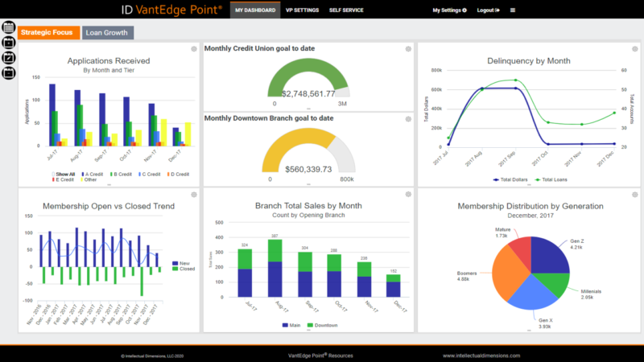Open gear settings for Monthly Credit Union goal
The height and width of the screenshot is (362, 644).
click(x=408, y=49)
